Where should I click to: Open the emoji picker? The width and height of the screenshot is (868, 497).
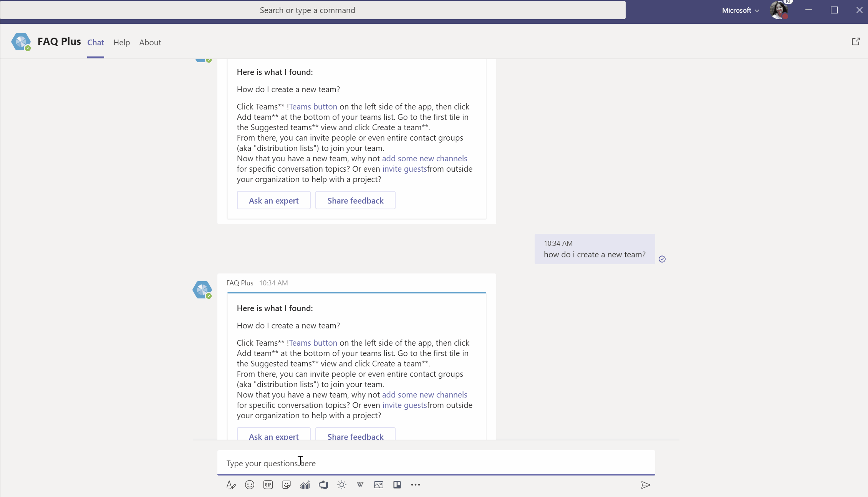249,484
